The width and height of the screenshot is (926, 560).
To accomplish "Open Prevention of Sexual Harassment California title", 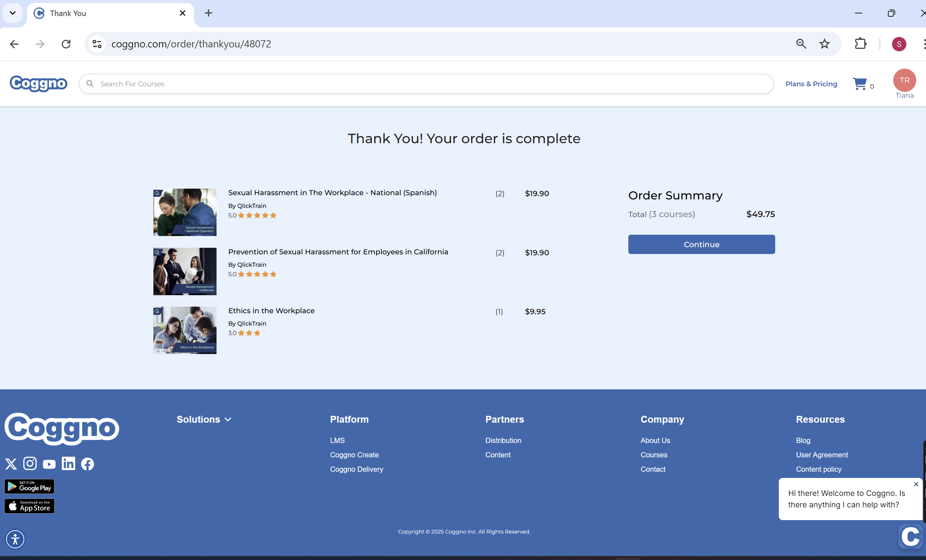I will (338, 252).
